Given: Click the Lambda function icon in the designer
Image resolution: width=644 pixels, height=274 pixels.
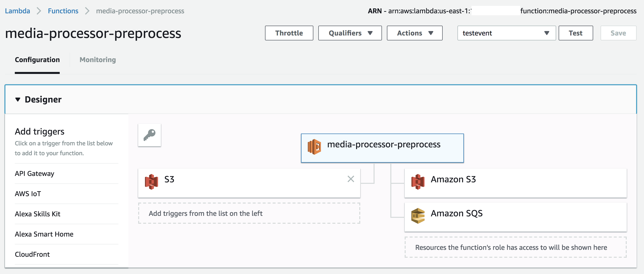Looking at the screenshot, I should (x=314, y=147).
